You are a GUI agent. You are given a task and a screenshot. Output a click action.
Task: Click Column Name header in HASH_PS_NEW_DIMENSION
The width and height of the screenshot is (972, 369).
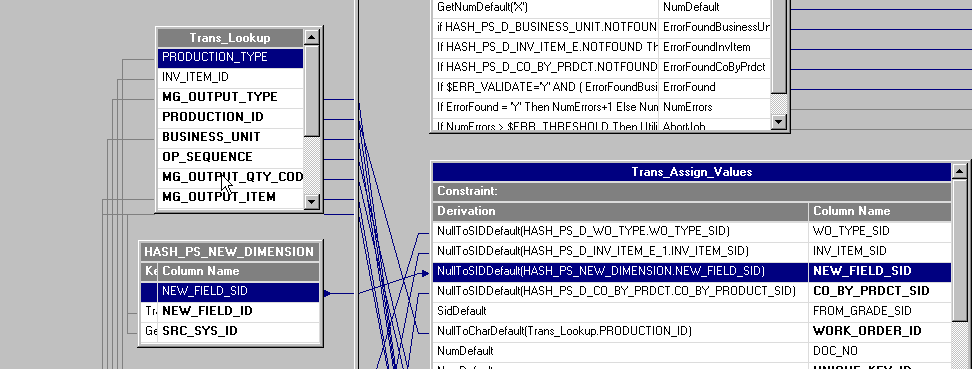pyautogui.click(x=239, y=271)
